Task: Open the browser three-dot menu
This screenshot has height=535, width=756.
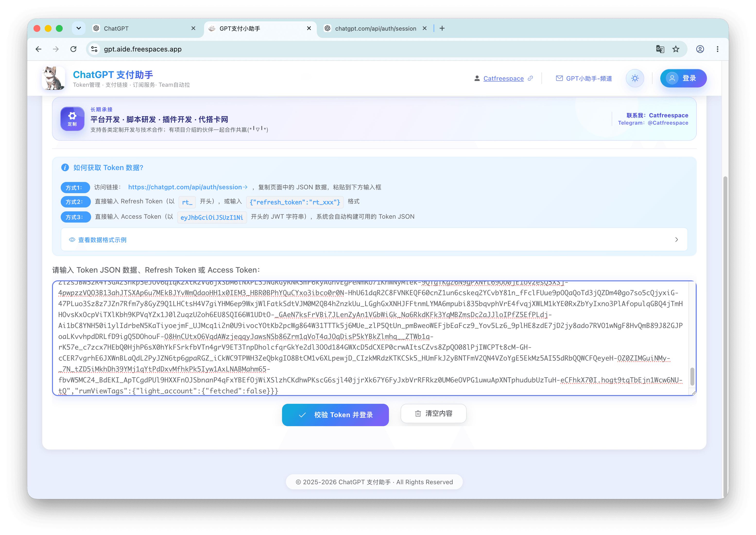Action: pos(717,49)
